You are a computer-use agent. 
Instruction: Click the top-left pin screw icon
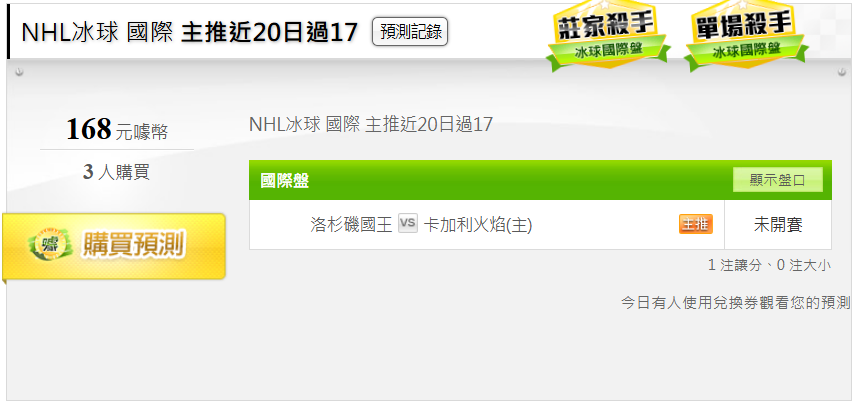click(19, 72)
